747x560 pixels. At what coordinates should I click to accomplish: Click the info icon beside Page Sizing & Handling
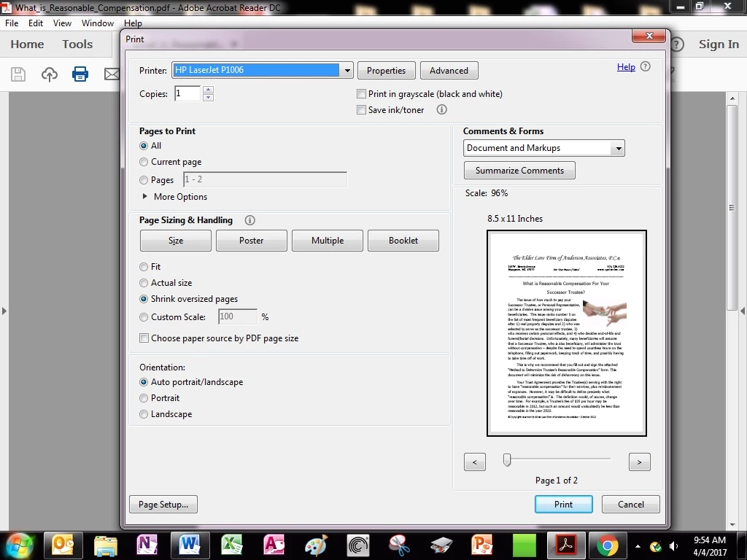pyautogui.click(x=249, y=220)
